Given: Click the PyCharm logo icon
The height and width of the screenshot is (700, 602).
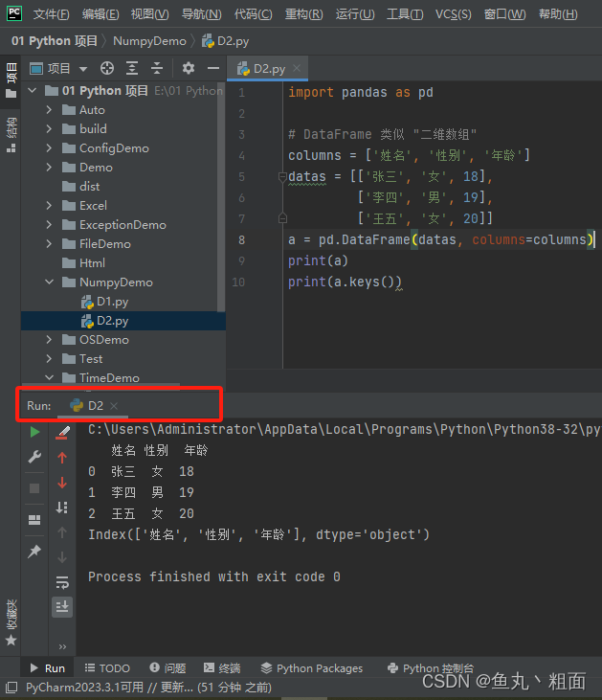Looking at the screenshot, I should 14,13.
